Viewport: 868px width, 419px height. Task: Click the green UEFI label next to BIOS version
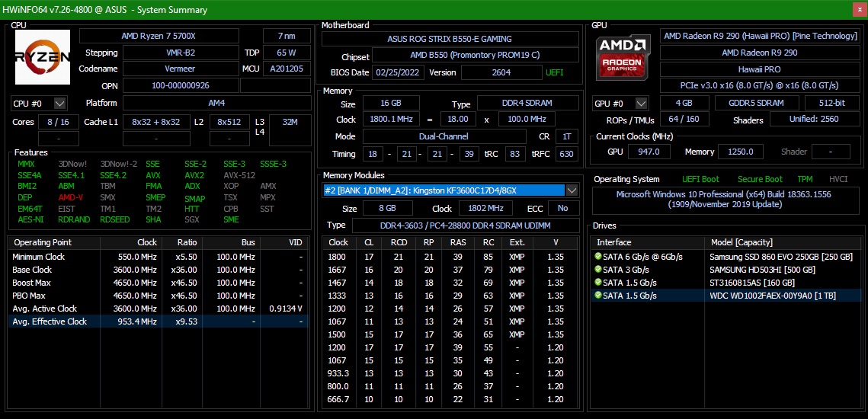coord(556,72)
